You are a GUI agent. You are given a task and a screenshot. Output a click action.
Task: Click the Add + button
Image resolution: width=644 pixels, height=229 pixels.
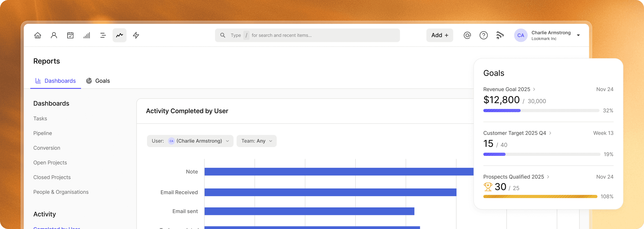pos(440,35)
